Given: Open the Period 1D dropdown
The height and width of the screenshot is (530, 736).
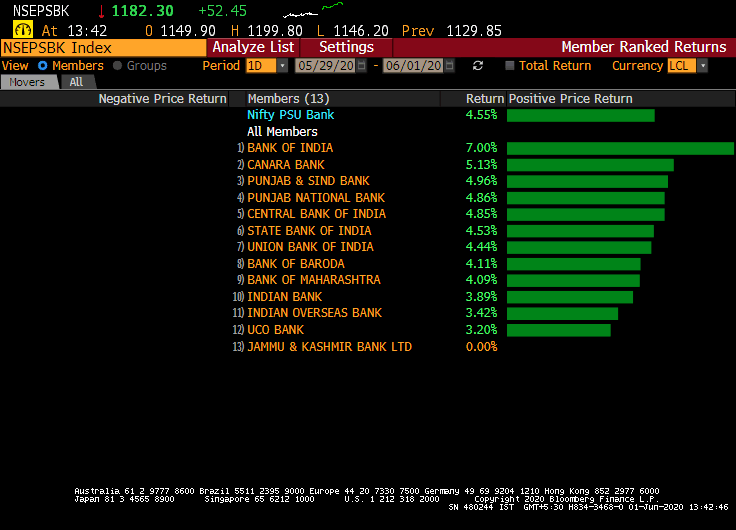Looking at the screenshot, I should click(282, 66).
